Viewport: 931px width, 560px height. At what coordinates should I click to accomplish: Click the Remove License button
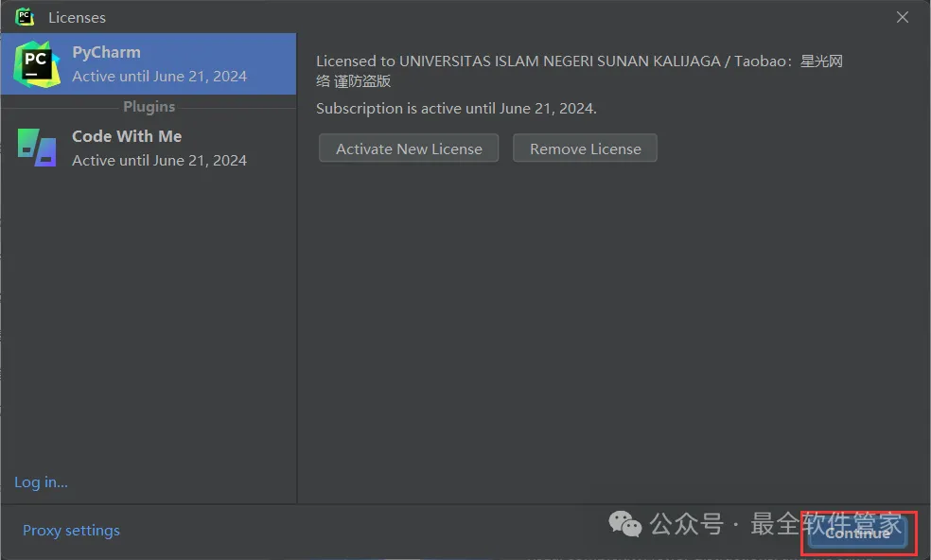point(585,149)
